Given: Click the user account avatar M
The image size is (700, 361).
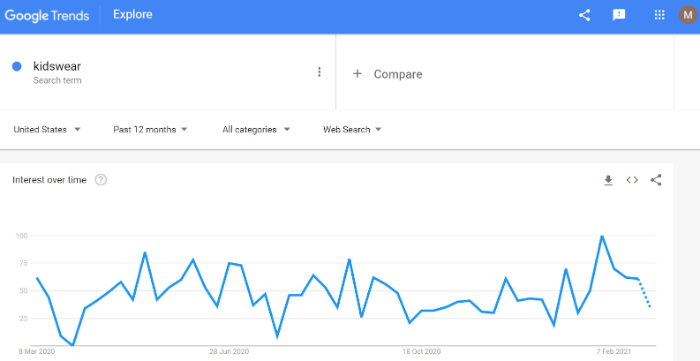Looking at the screenshot, I should tap(688, 15).
